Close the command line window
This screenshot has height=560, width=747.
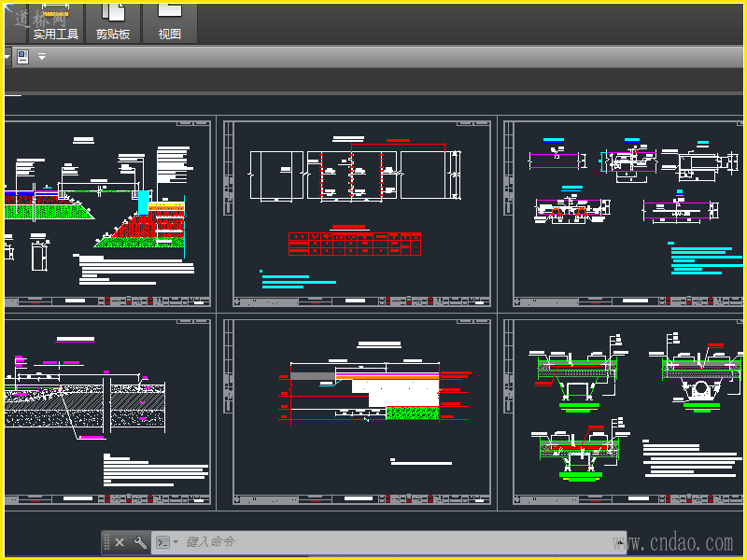tap(120, 542)
